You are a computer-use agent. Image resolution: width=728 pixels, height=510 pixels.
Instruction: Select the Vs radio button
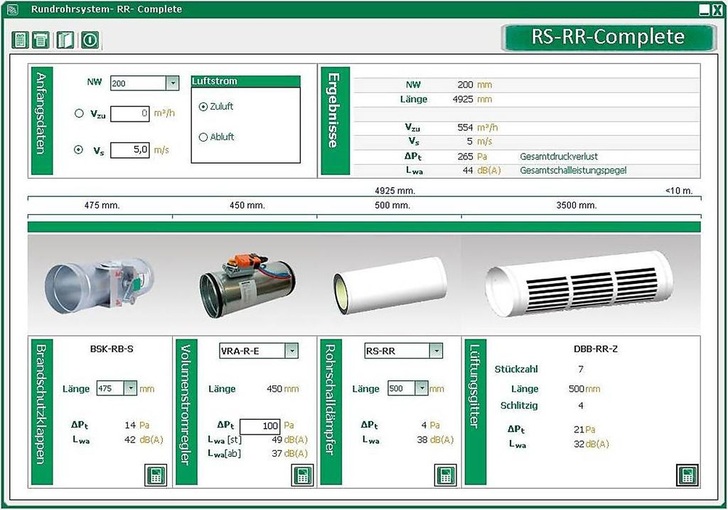(79, 150)
